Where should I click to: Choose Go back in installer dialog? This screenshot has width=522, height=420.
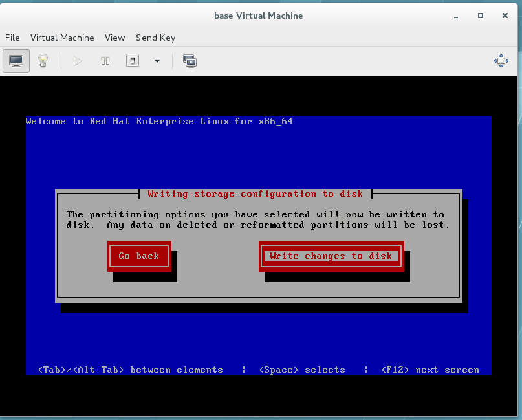pos(139,256)
